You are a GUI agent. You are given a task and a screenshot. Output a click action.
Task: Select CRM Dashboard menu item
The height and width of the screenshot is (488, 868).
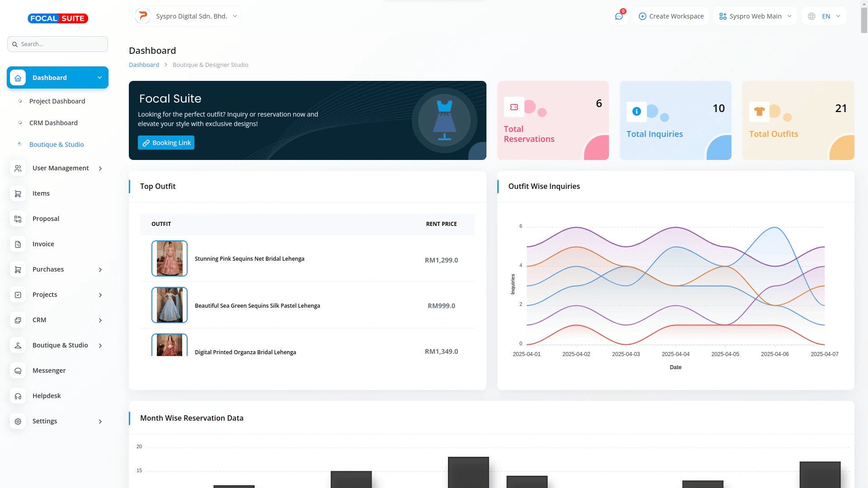click(53, 123)
